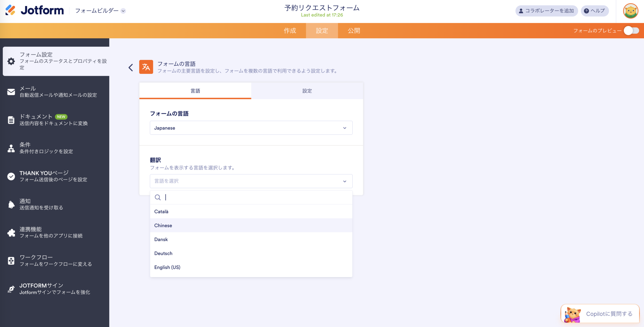Select the メール envelope icon
Screen dimensions: 644x327
11,92
